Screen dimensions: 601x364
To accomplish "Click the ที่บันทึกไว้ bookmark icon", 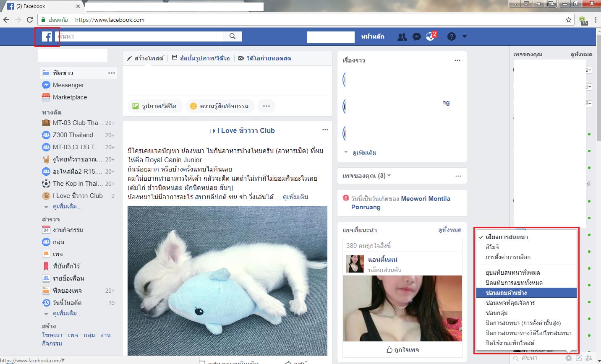I will tap(46, 266).
